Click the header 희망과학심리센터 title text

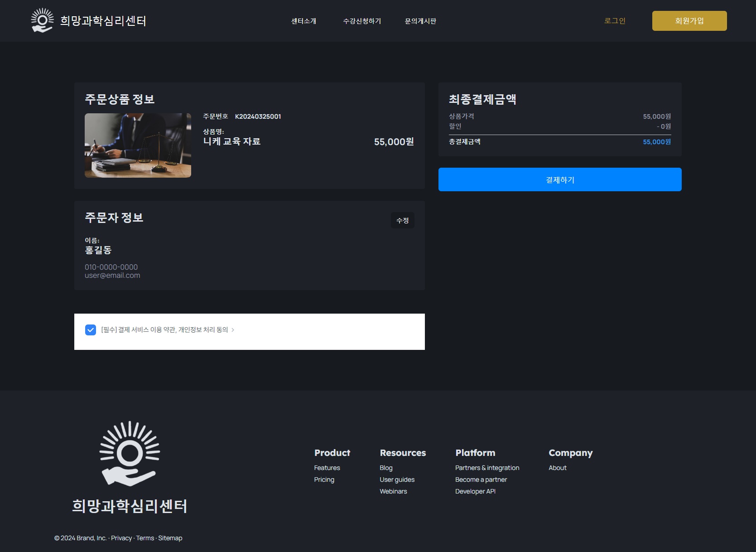click(103, 21)
